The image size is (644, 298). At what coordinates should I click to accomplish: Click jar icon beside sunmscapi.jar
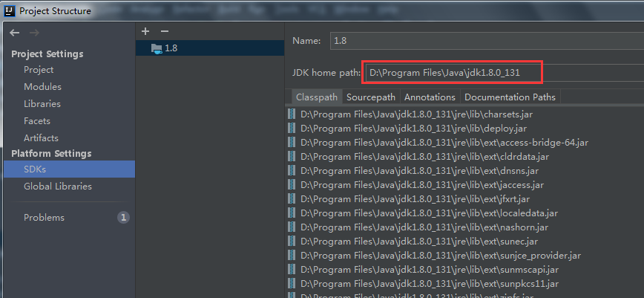292,270
